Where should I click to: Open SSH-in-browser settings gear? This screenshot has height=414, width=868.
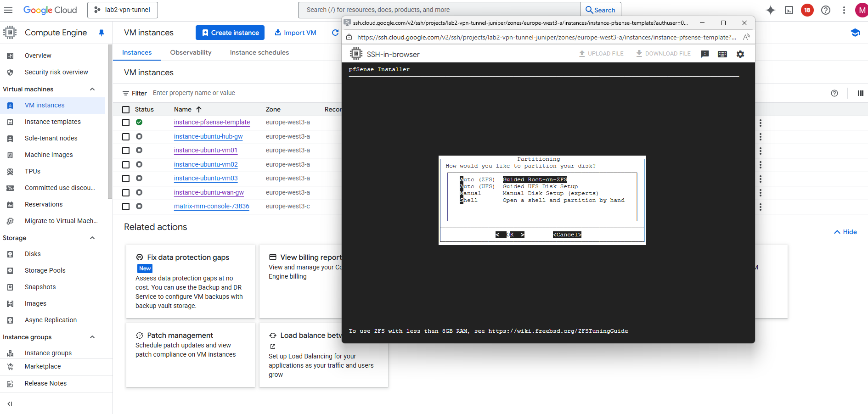740,54
